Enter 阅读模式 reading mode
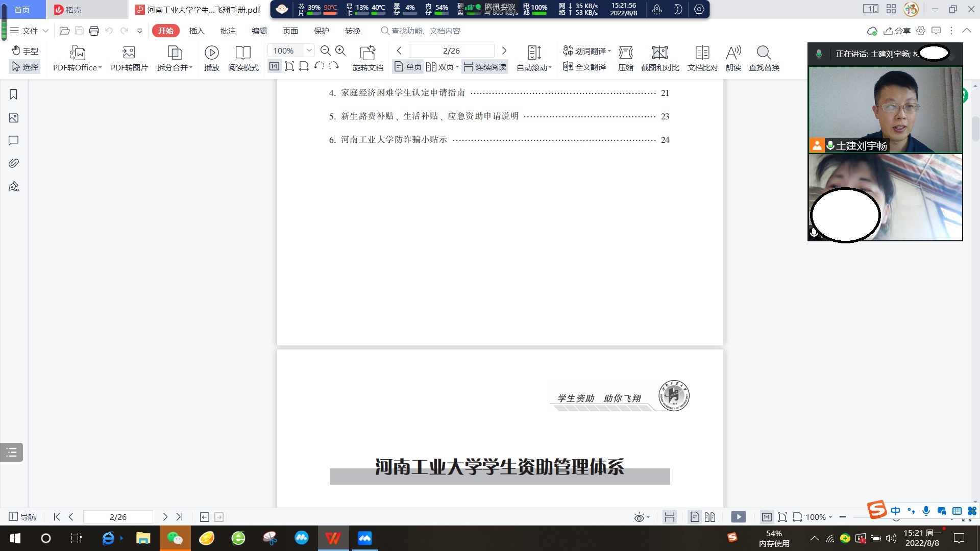Image resolution: width=980 pixels, height=551 pixels. pyautogui.click(x=243, y=59)
